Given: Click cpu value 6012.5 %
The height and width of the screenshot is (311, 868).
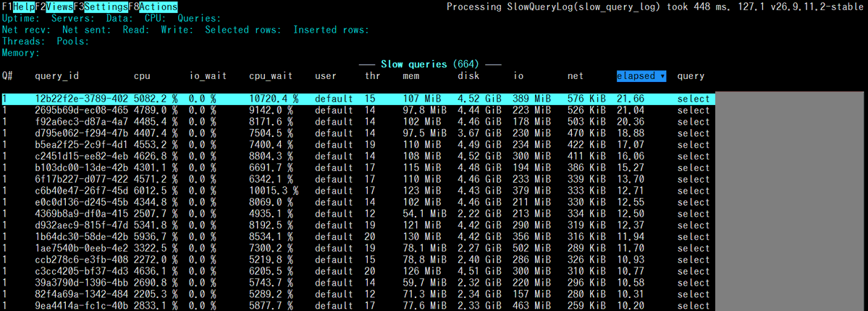Looking at the screenshot, I should [156, 191].
